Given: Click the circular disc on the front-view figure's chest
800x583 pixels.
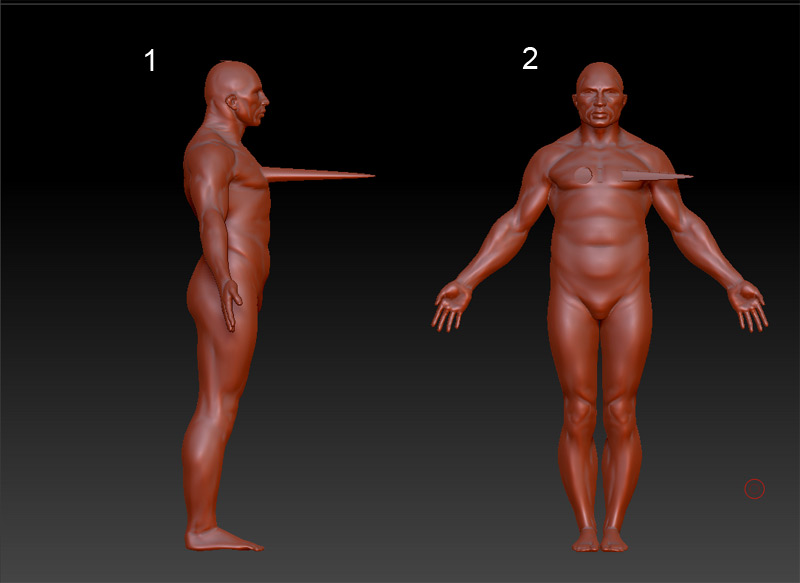Looking at the screenshot, I should click(x=583, y=175).
